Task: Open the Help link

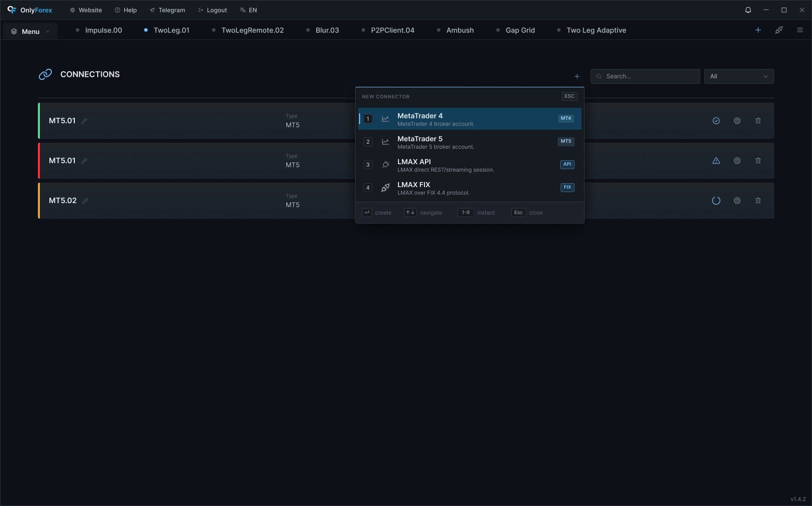Action: tap(126, 10)
